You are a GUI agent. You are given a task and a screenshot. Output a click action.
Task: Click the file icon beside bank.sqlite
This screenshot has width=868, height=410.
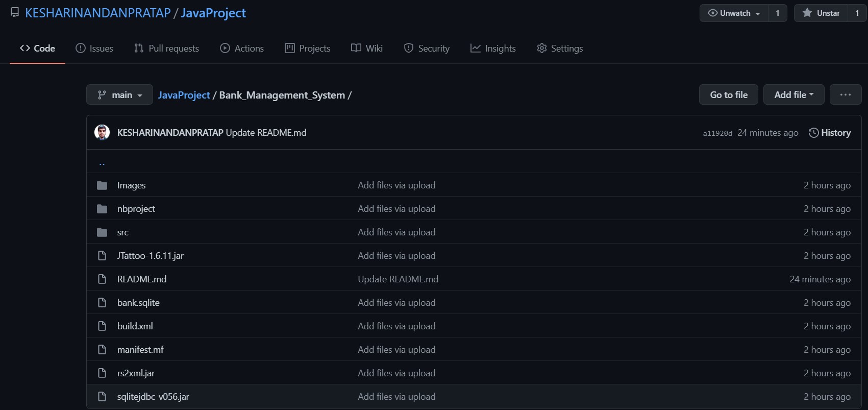(x=102, y=303)
